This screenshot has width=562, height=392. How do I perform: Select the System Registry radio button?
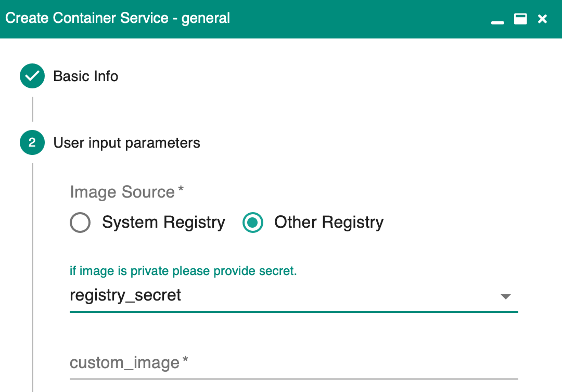80,223
